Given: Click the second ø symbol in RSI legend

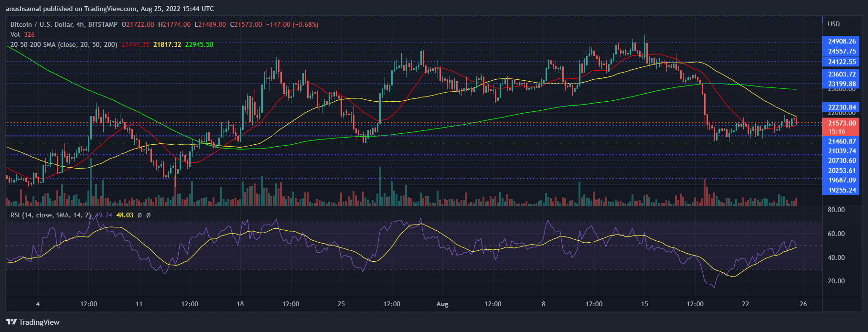Looking at the screenshot, I should click(x=148, y=215).
